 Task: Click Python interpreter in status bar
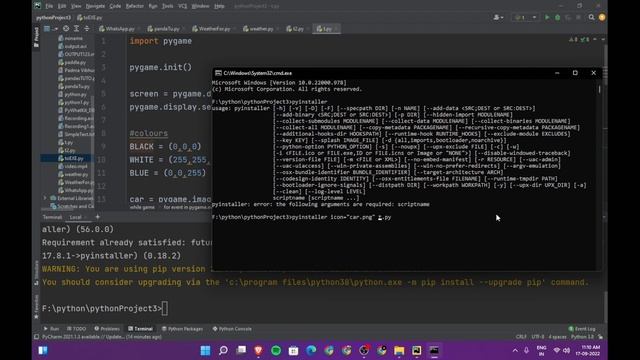pos(582,337)
